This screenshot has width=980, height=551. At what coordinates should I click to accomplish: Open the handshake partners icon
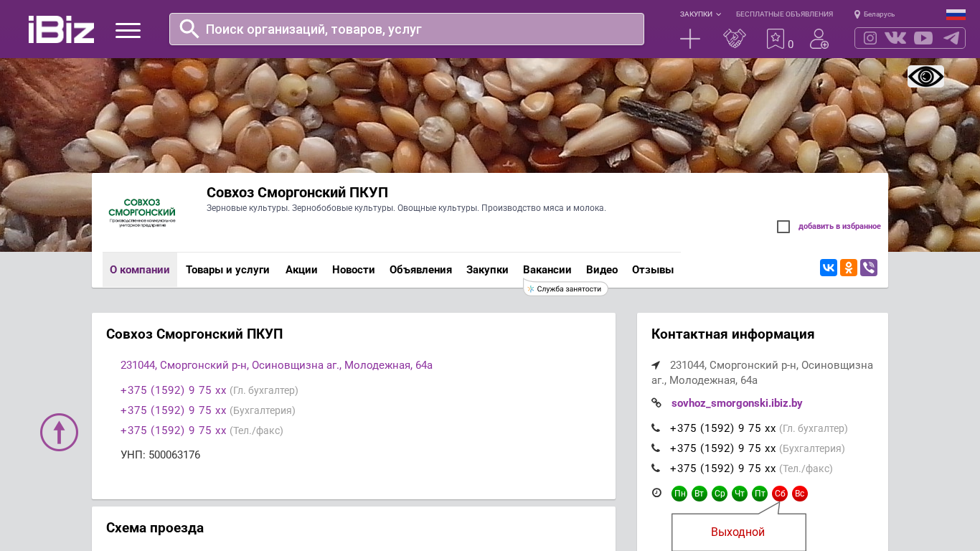734,39
